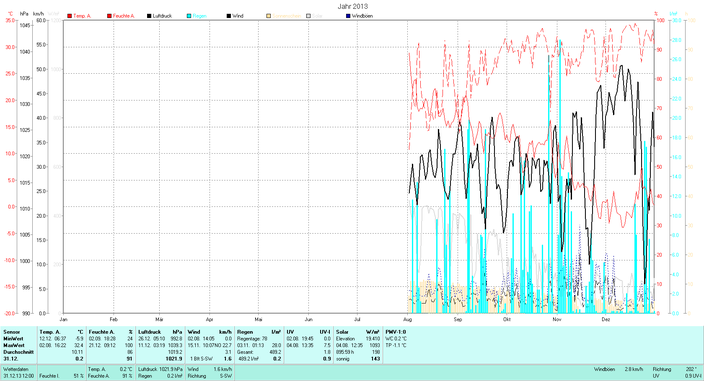Image resolution: width=704 pixels, height=381 pixels.
Task: Click the '2.8 km/h' wind gust value
Action: 634,369
